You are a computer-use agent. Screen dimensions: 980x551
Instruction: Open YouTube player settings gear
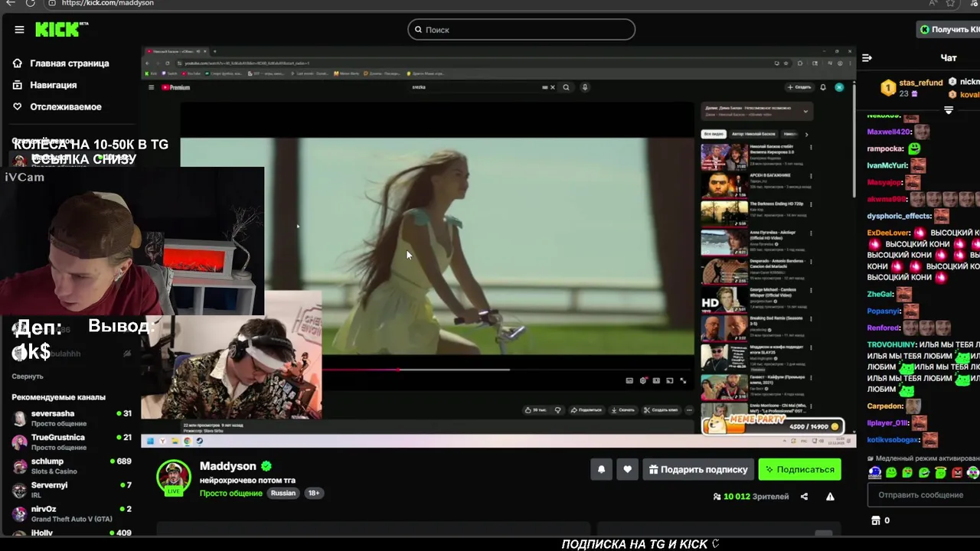644,380
